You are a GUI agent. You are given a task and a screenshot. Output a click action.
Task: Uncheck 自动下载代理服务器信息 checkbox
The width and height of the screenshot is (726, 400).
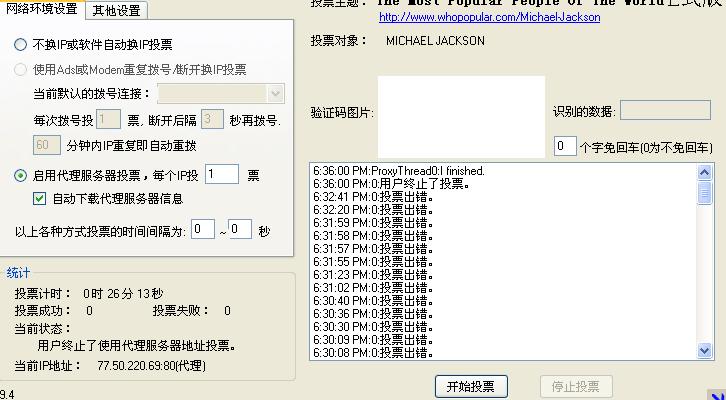40,199
